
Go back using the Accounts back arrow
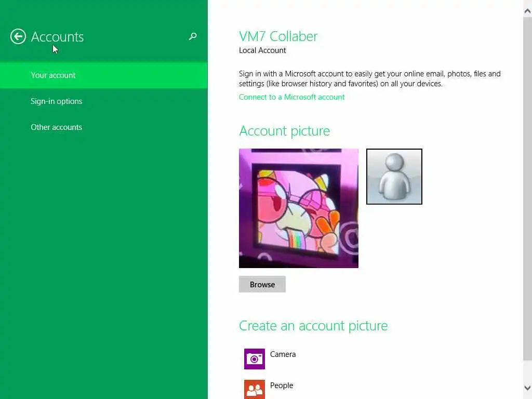[18, 36]
